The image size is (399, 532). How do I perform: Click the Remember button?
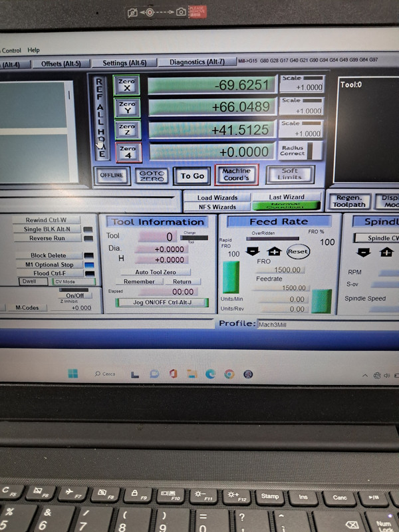[x=139, y=281]
